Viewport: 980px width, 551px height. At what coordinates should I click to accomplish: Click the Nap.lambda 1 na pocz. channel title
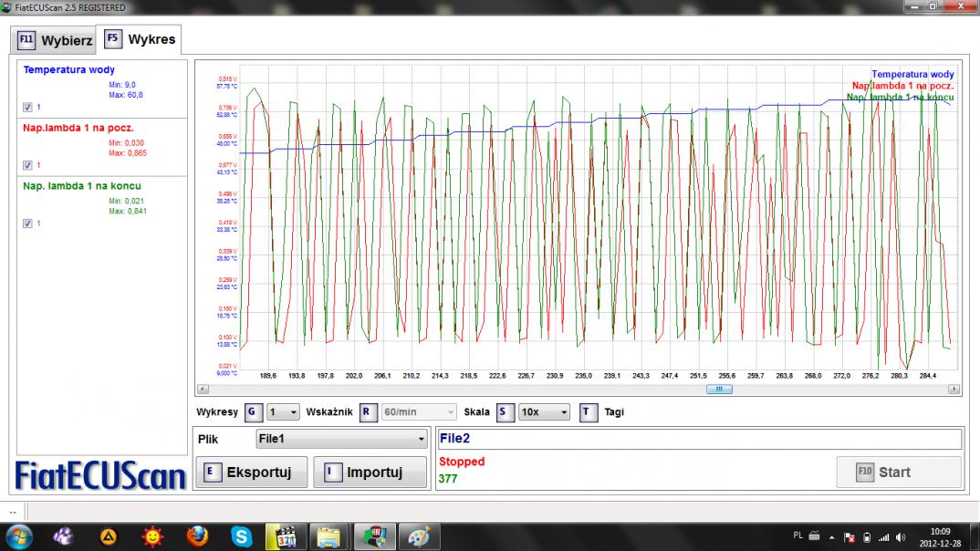click(x=78, y=128)
